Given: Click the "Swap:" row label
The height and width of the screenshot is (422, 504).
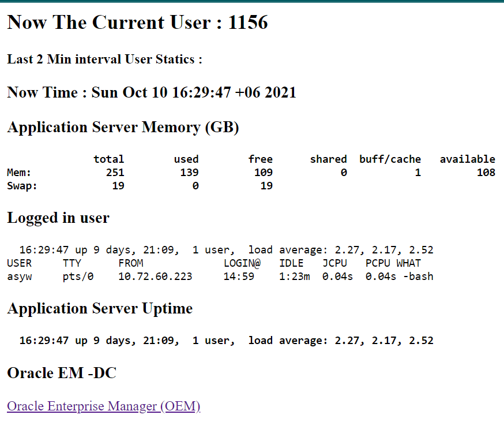Looking at the screenshot, I should click(22, 186).
